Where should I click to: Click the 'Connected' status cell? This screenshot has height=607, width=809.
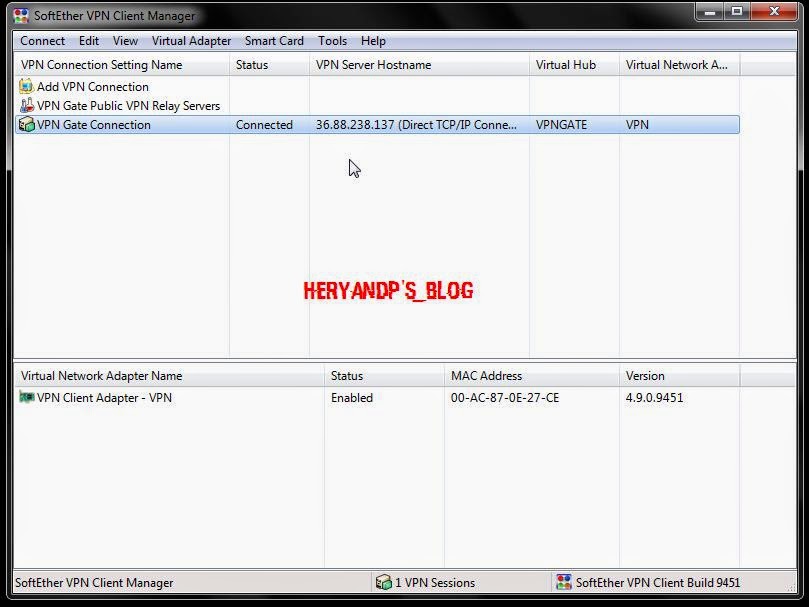(x=264, y=125)
